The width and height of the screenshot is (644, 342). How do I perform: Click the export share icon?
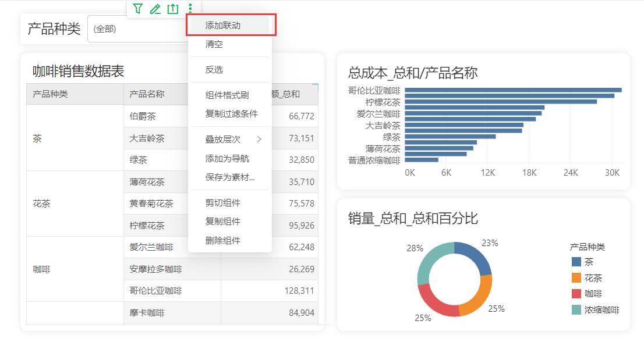tap(172, 9)
